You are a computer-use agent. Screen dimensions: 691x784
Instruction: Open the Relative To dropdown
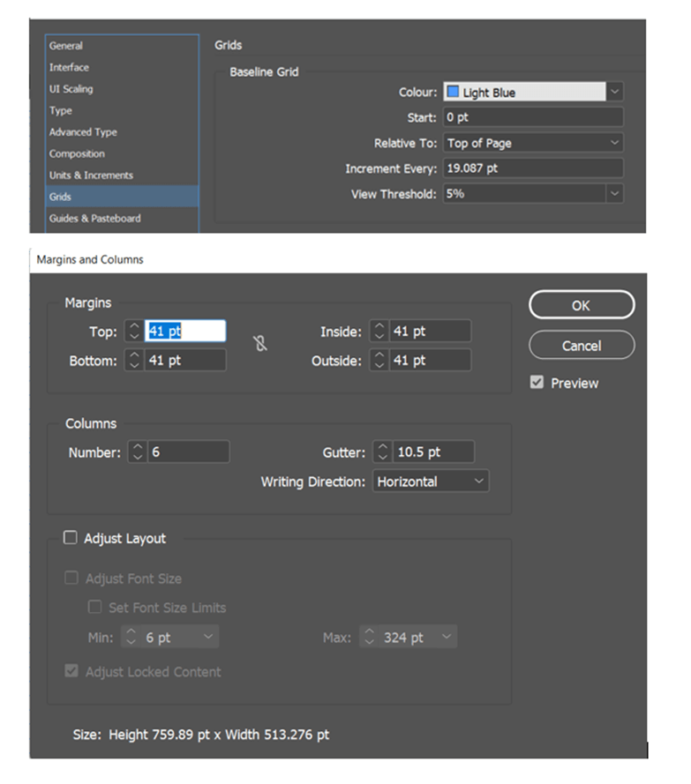(x=533, y=143)
